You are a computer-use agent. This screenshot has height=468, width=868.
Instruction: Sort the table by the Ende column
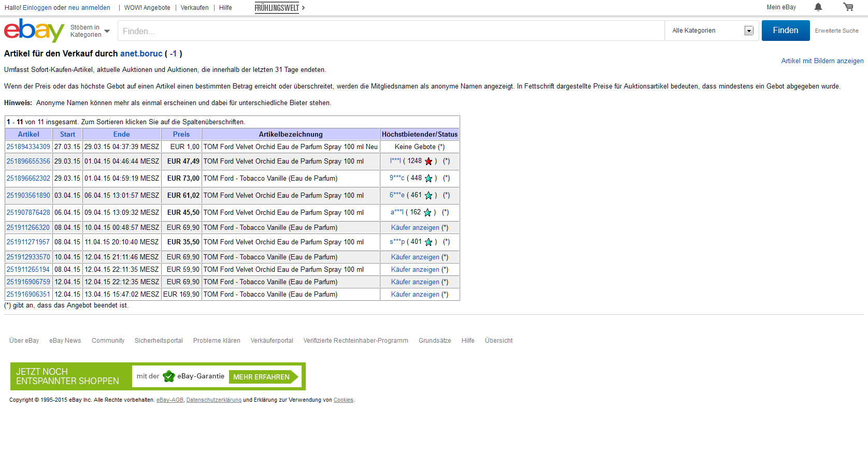coord(122,134)
